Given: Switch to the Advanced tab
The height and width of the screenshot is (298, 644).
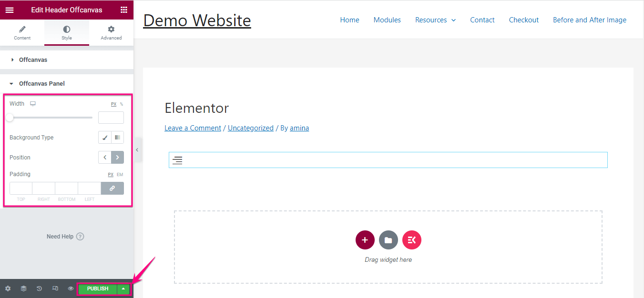Looking at the screenshot, I should [x=111, y=33].
